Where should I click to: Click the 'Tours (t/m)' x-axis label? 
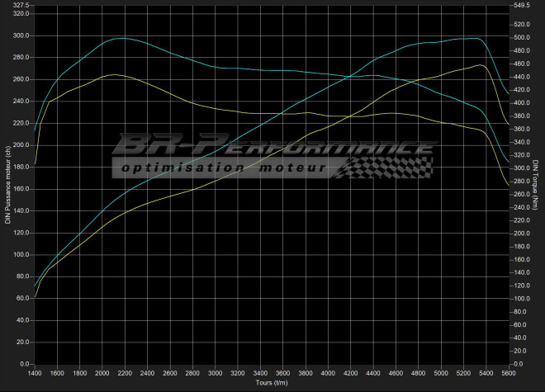[272, 383]
